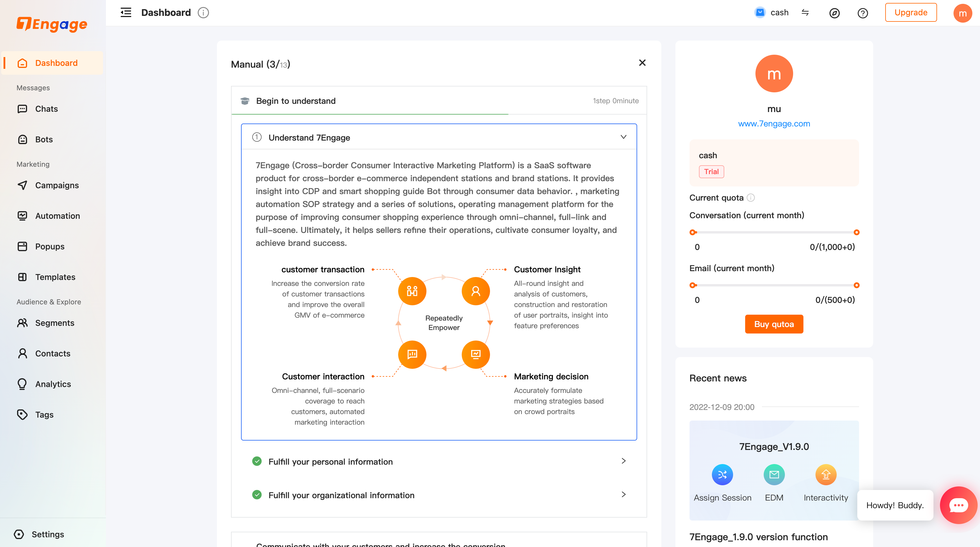The height and width of the screenshot is (547, 980).
Task: Click the Upgrade button
Action: tap(911, 13)
